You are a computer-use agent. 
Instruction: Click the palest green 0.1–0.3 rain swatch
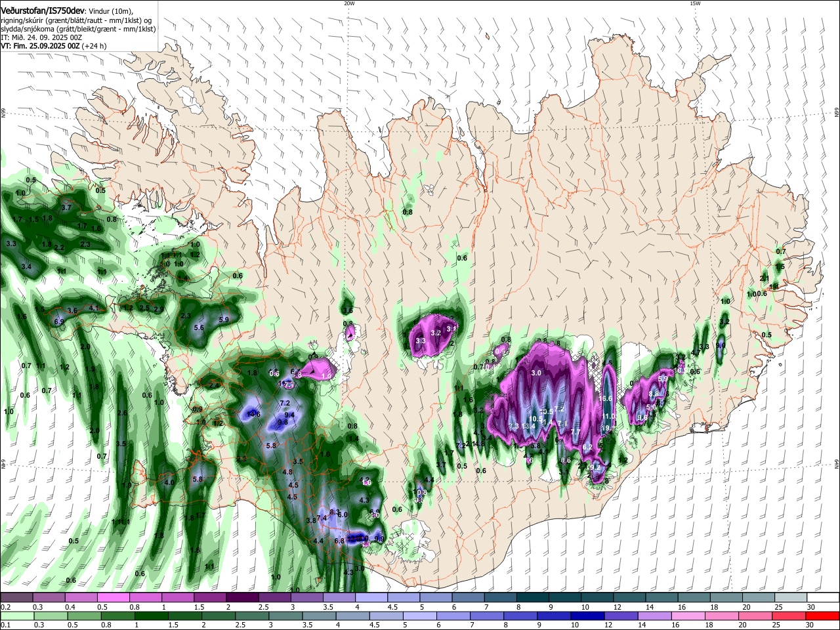click(x=16, y=616)
